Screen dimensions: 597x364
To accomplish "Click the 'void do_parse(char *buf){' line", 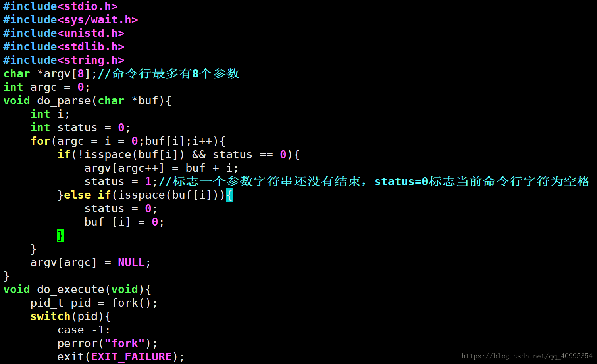I will point(87,101).
